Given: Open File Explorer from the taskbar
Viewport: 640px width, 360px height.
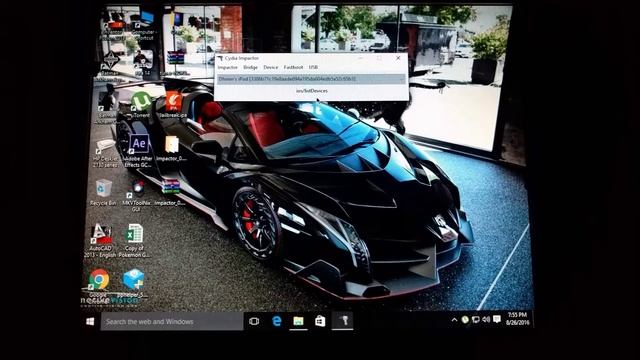Looking at the screenshot, I should pos(298,322).
